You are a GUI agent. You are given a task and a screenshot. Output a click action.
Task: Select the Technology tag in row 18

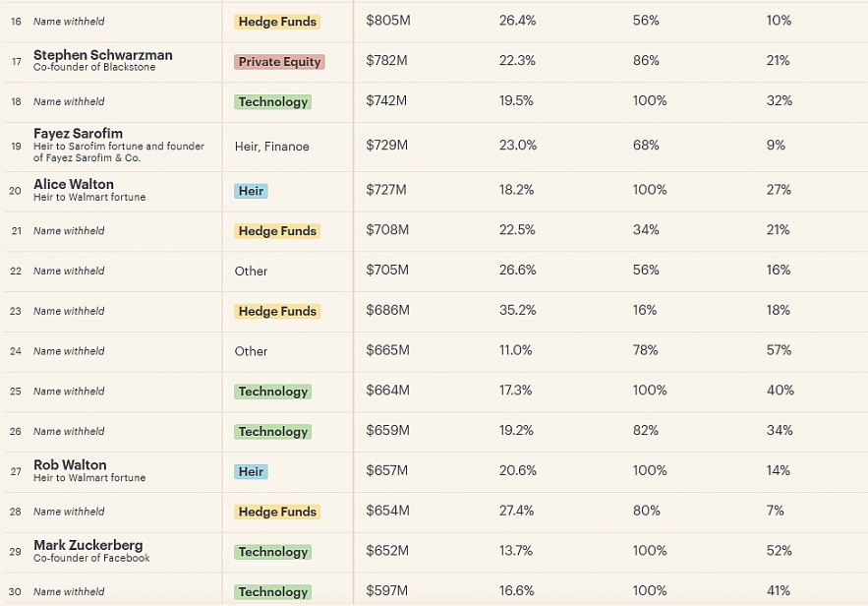click(272, 102)
